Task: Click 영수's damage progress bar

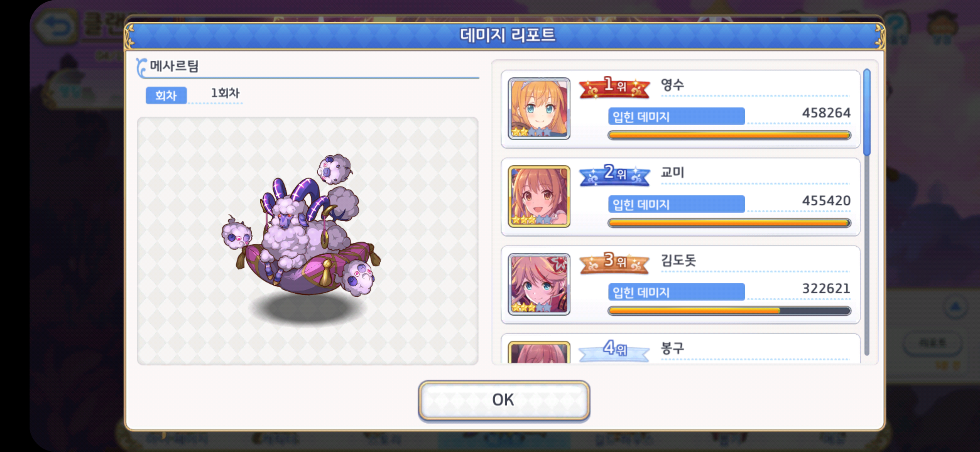Action: pos(729,135)
